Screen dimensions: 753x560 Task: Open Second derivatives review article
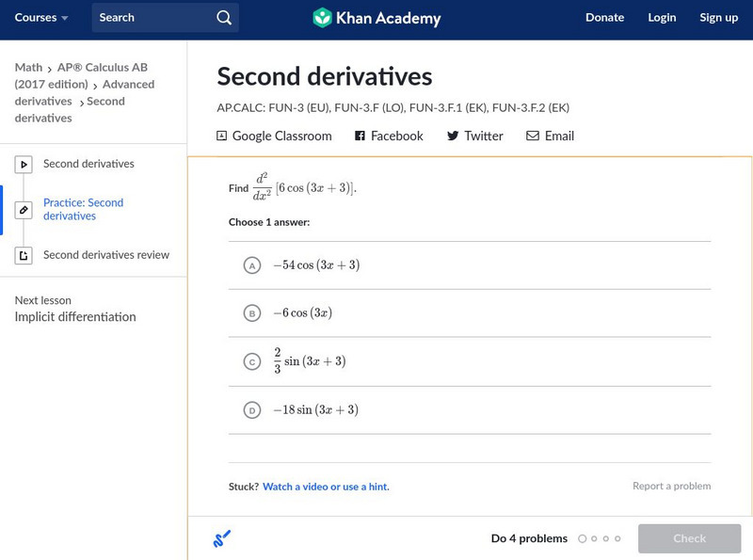click(x=106, y=255)
